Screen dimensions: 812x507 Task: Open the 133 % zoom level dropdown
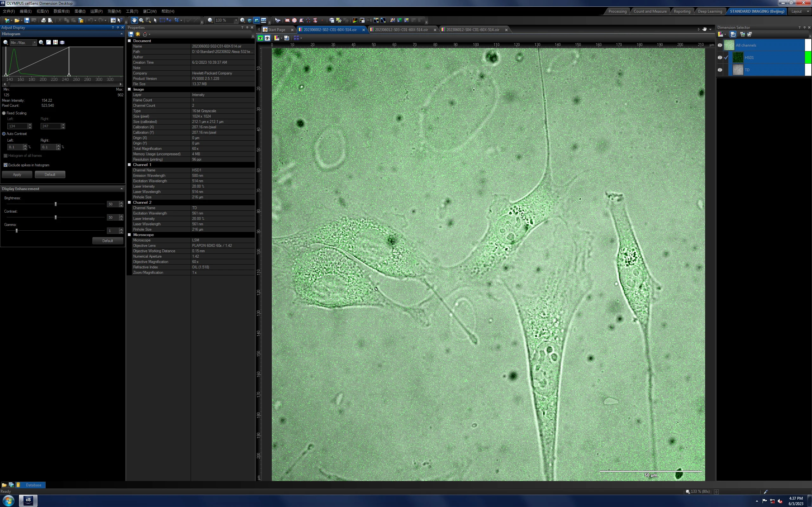tap(236, 20)
